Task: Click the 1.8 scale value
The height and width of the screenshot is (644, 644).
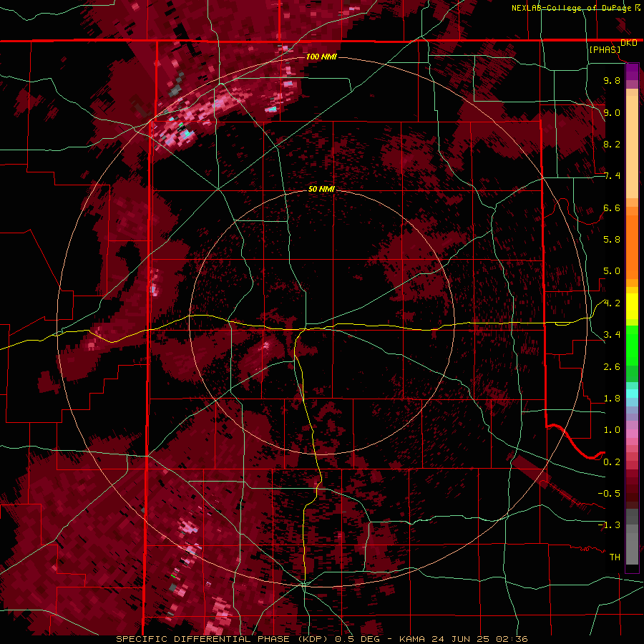Action: (x=612, y=399)
